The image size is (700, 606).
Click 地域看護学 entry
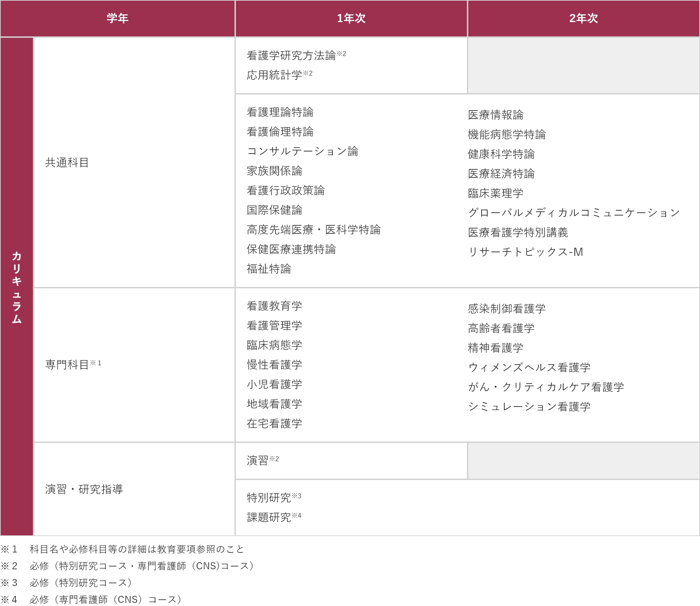pos(274,404)
